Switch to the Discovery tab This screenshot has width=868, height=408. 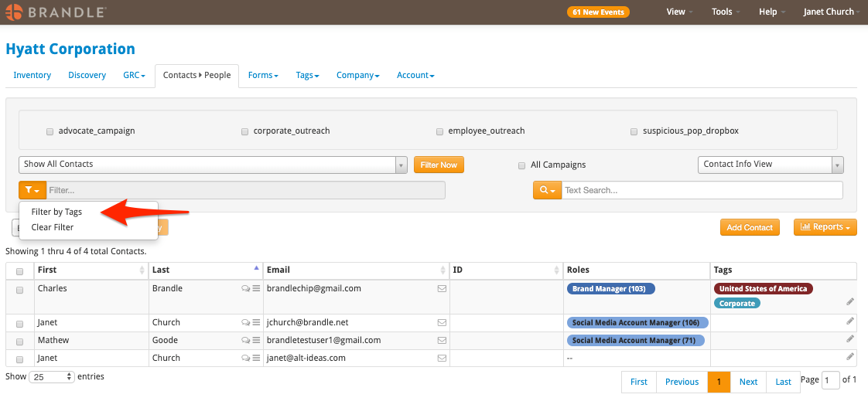(87, 75)
